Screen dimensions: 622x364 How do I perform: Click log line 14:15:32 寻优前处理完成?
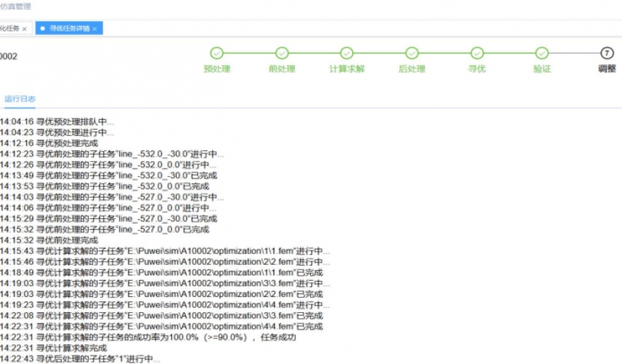click(49, 240)
